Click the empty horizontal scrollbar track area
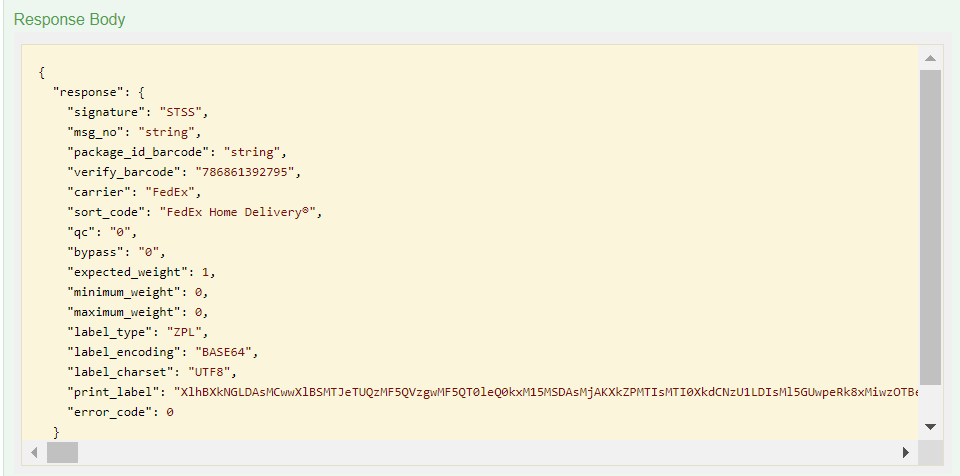This screenshot has width=960, height=476. (486, 453)
